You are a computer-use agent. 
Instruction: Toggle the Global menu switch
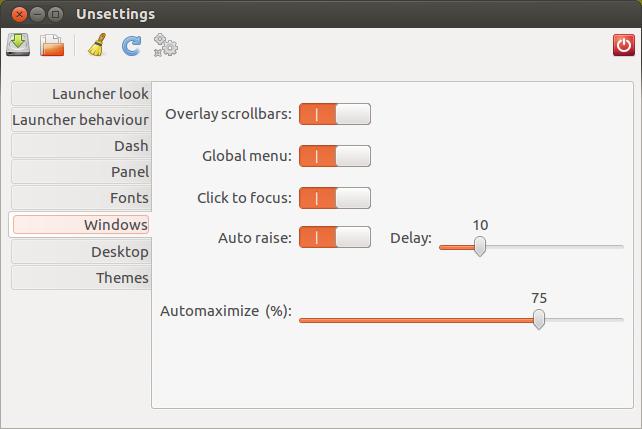click(x=335, y=156)
